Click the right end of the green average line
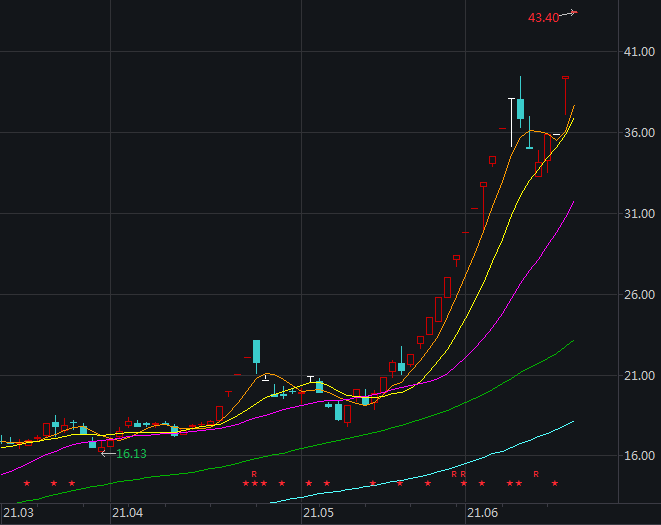This screenshot has width=661, height=525. coord(573,341)
